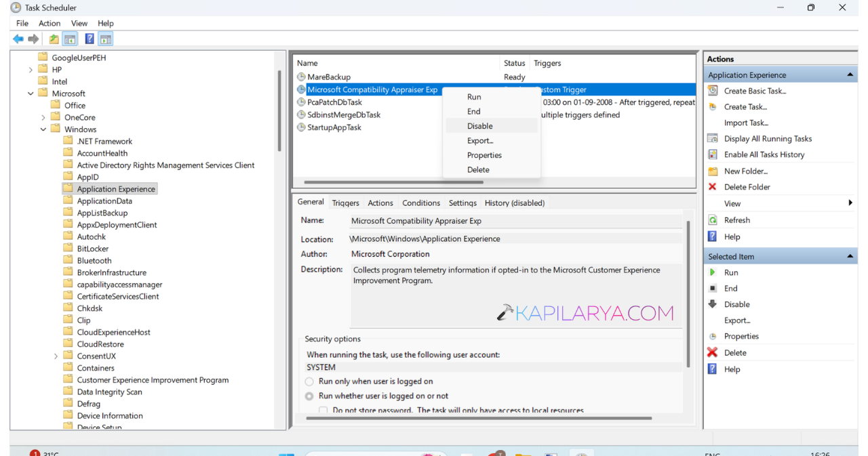This screenshot has height=456, width=868.
Task: Toggle the Do not store password checkbox
Action: [x=323, y=411]
